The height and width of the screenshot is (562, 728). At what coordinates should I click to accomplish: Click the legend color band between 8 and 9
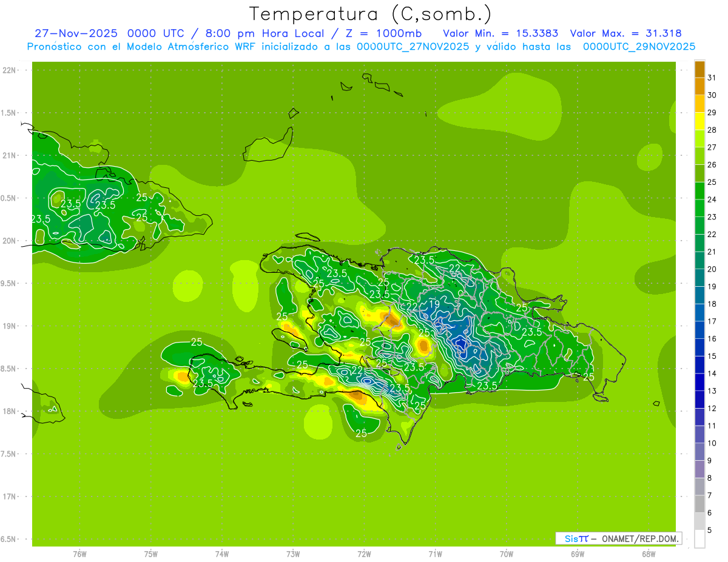[699, 469]
